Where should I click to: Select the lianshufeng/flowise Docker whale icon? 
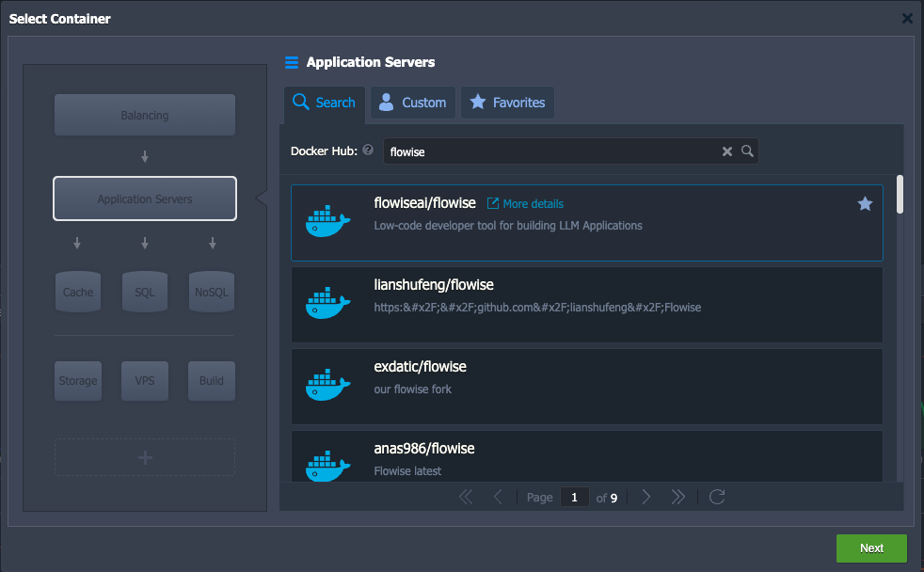tap(327, 303)
